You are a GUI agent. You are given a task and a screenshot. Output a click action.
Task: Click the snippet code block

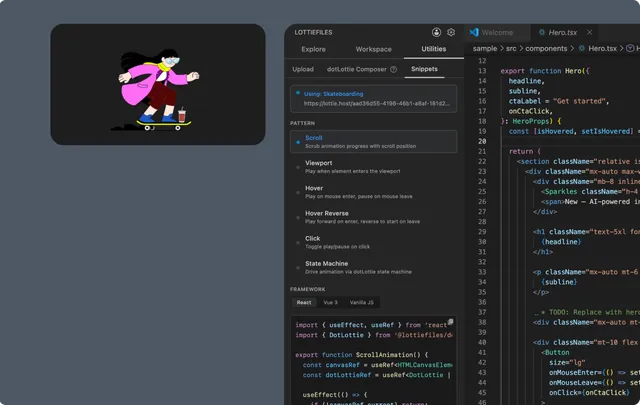click(x=373, y=360)
